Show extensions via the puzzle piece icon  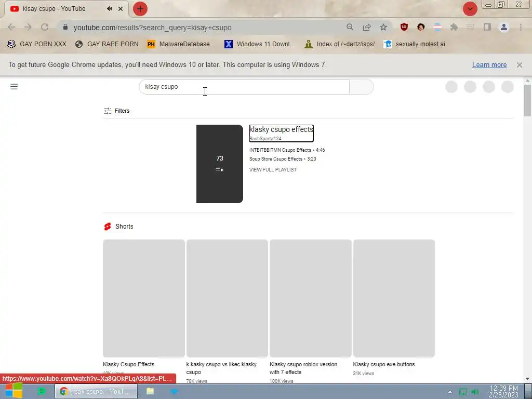point(454,27)
